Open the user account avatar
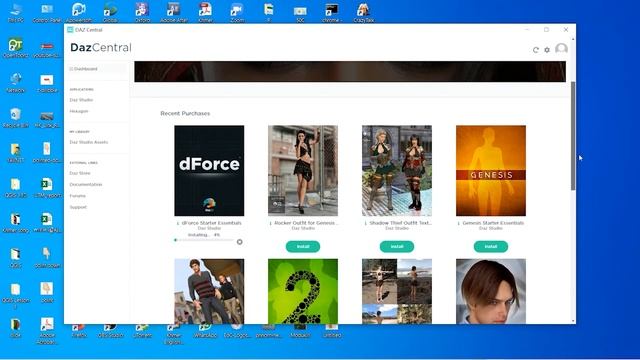 coord(561,49)
